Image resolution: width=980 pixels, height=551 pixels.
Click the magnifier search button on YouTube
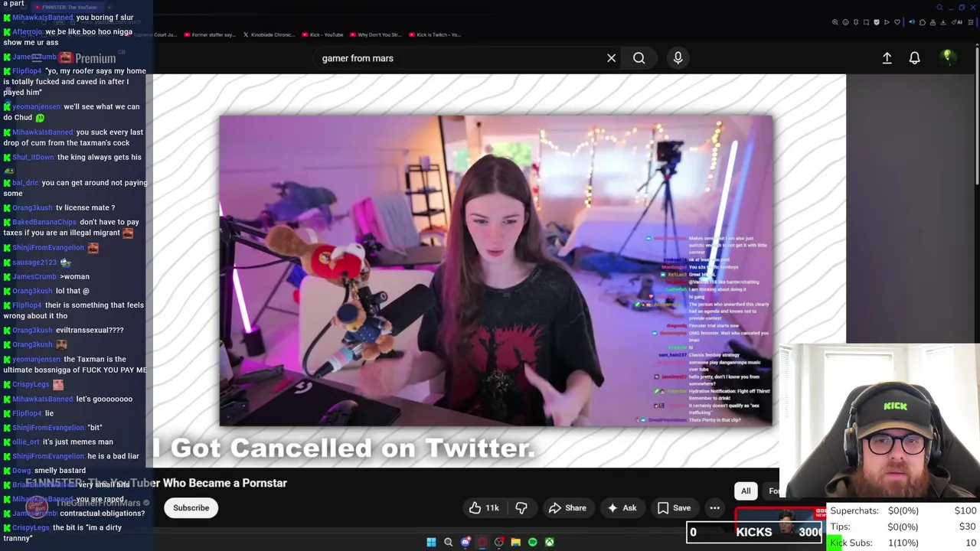[639, 58]
